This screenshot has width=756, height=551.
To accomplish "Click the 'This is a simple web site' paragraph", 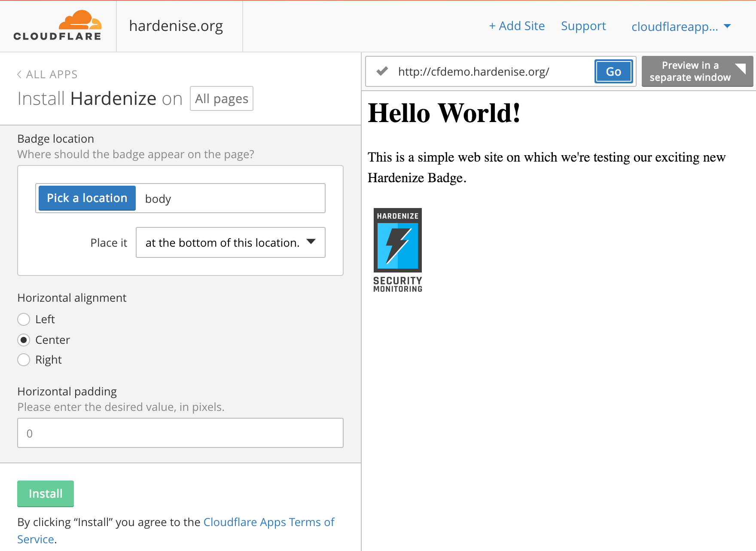I will (546, 167).
